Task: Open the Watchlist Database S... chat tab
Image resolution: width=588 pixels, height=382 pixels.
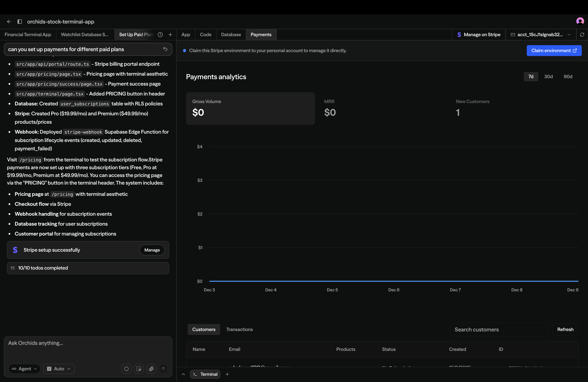Action: click(85, 35)
